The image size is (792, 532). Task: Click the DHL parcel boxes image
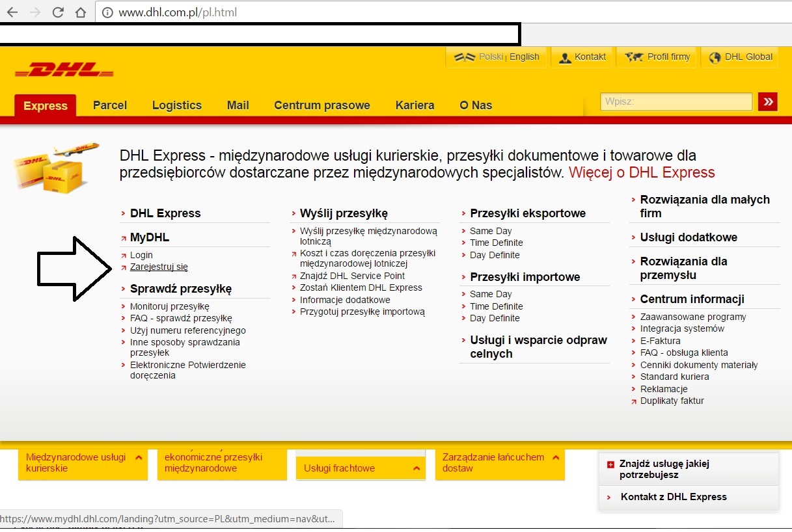[x=56, y=168]
